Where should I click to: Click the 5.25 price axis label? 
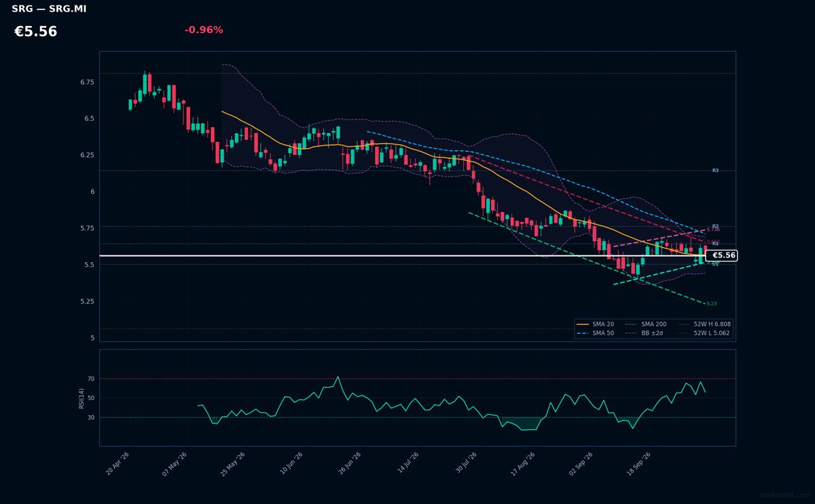coord(87,302)
